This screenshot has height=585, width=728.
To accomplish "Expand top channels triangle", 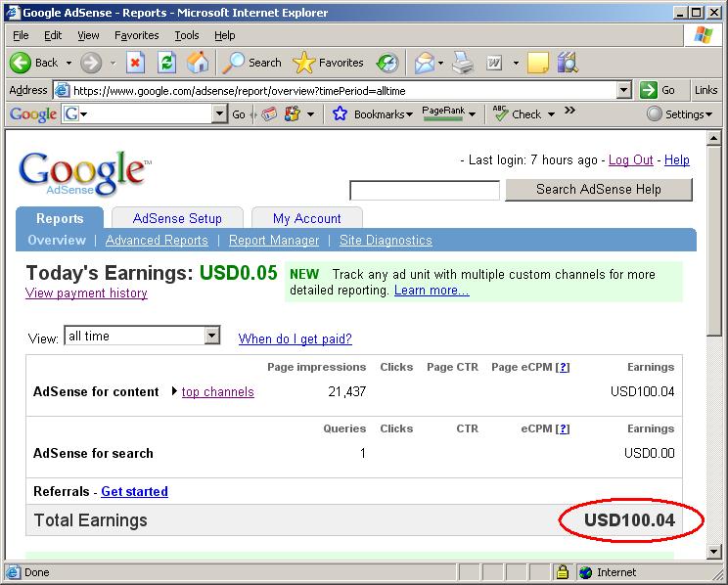I will point(174,391).
